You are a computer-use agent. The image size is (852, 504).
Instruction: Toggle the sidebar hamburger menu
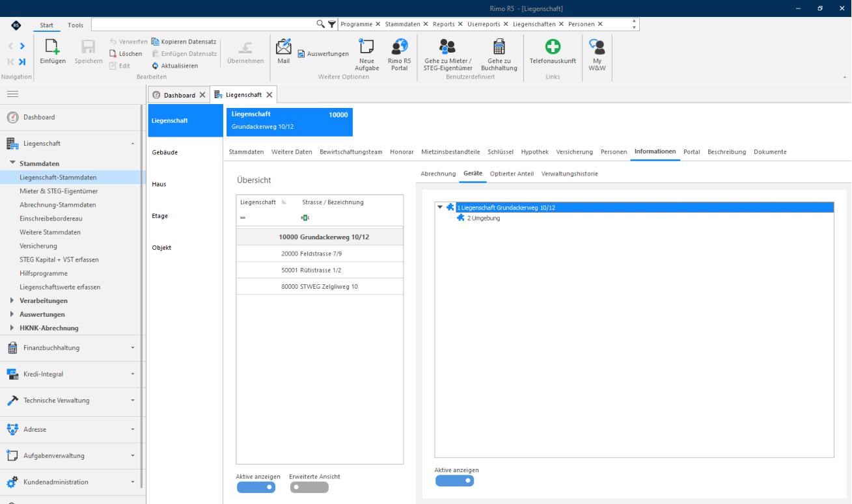[x=12, y=94]
